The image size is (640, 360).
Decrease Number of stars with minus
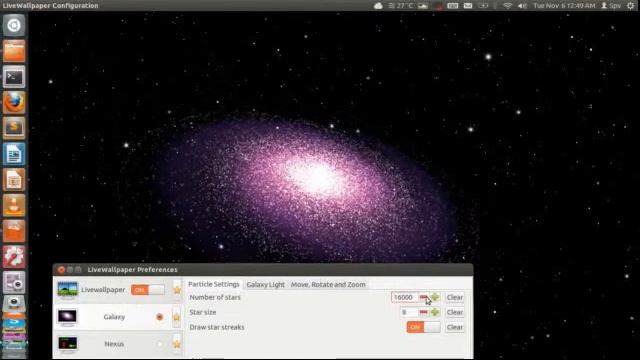(424, 297)
